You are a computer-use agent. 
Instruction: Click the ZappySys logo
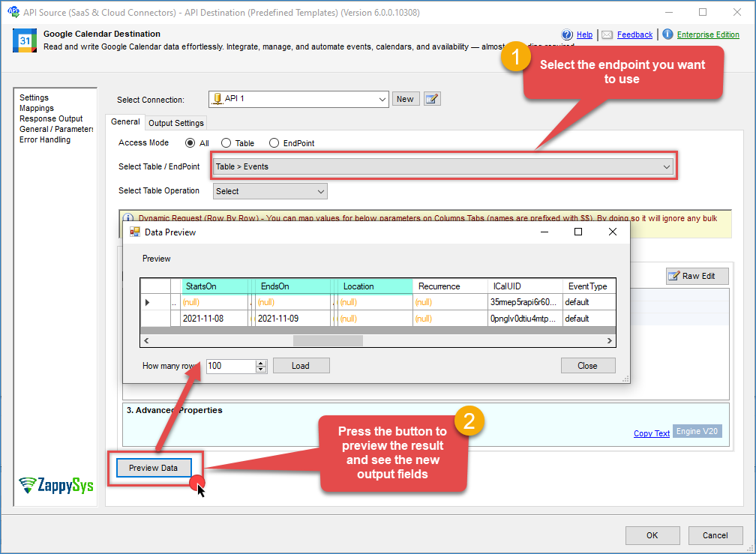tap(56, 485)
